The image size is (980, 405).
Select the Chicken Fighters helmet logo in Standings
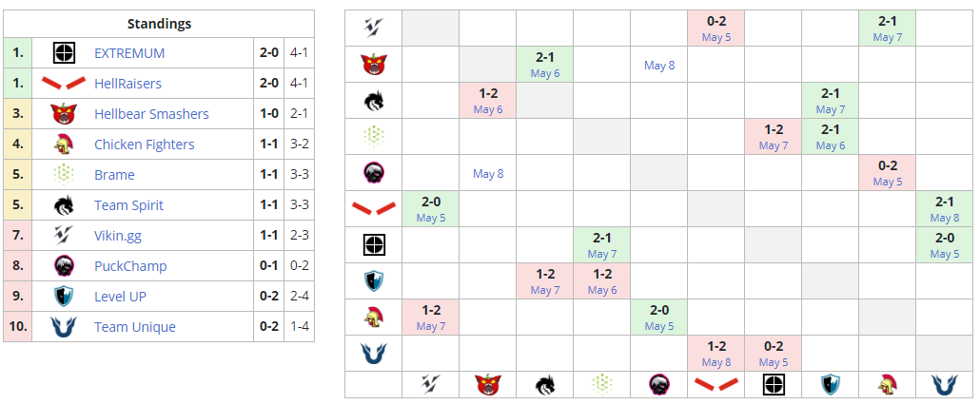tap(65, 145)
